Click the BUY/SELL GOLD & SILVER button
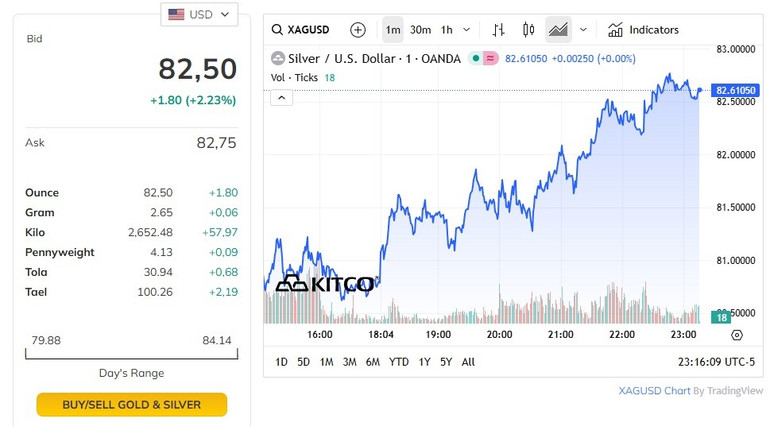The image size is (770, 427). click(132, 405)
